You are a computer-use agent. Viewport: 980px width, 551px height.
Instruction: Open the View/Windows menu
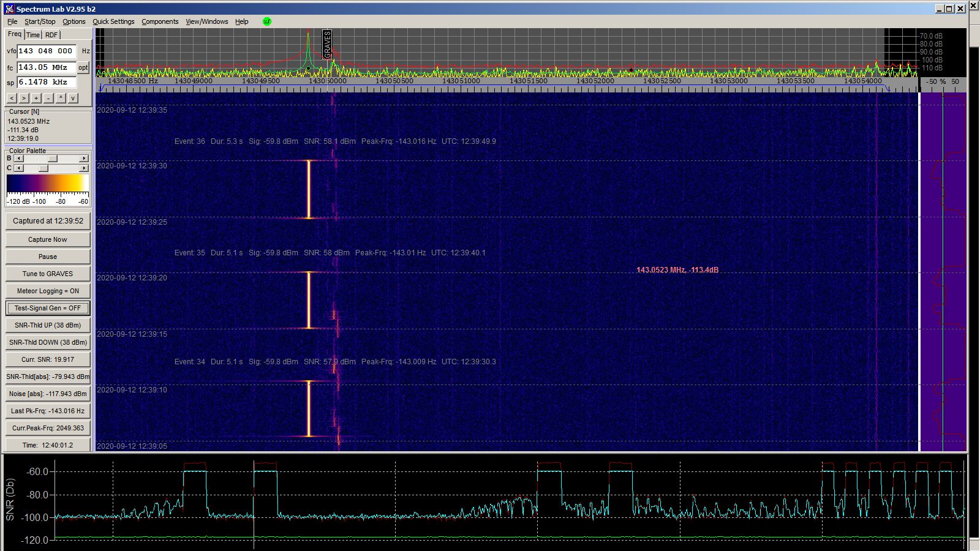(207, 21)
